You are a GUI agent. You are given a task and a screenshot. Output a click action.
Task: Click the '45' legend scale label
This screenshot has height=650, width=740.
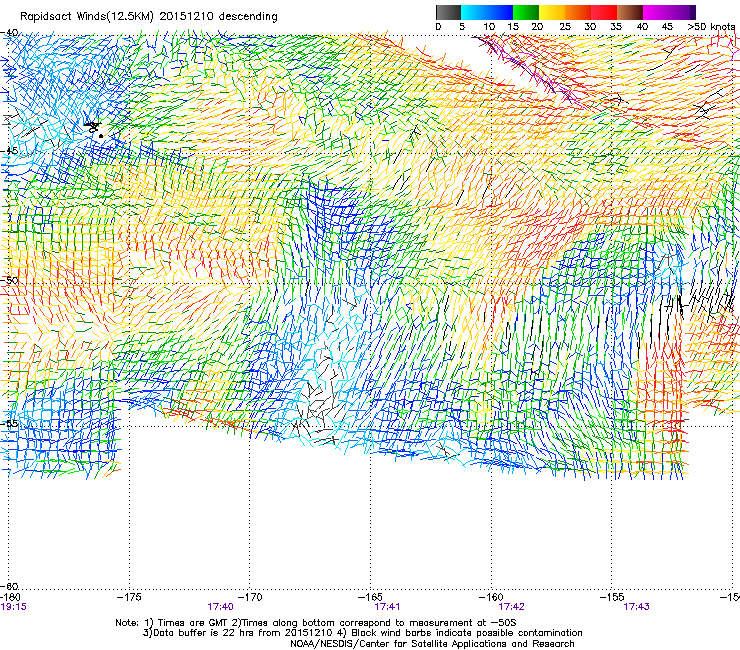tap(667, 27)
